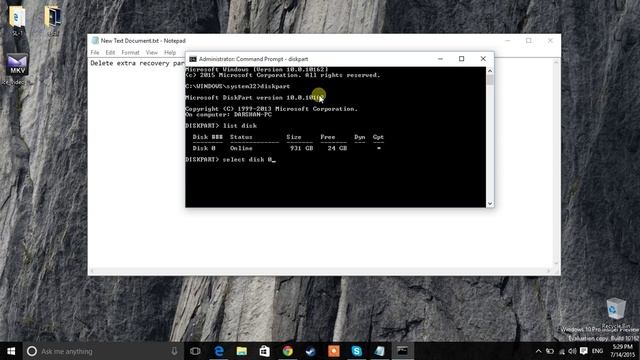Viewport: 640px width, 360px height.
Task: Click the 'Gpt' column header
Action: coord(378,137)
